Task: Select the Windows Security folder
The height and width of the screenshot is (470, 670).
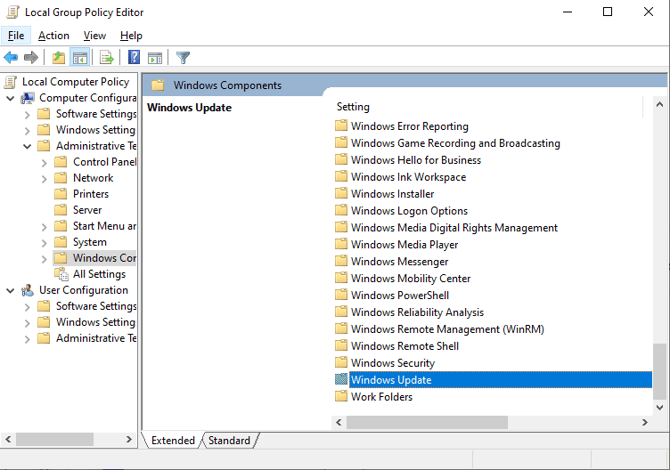Action: click(x=392, y=363)
